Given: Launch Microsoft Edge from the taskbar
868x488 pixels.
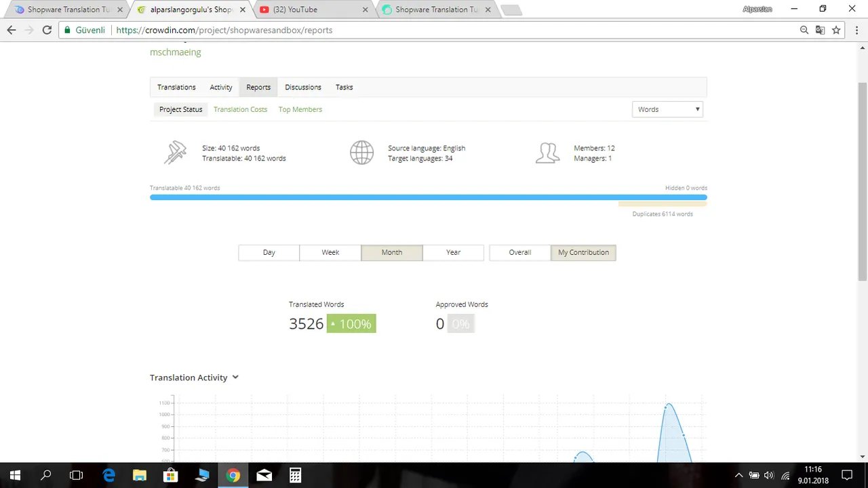Looking at the screenshot, I should coord(108,475).
